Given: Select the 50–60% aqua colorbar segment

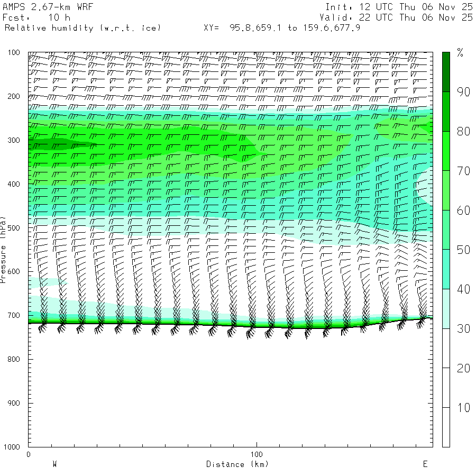Looking at the screenshot, I should coord(446,230).
